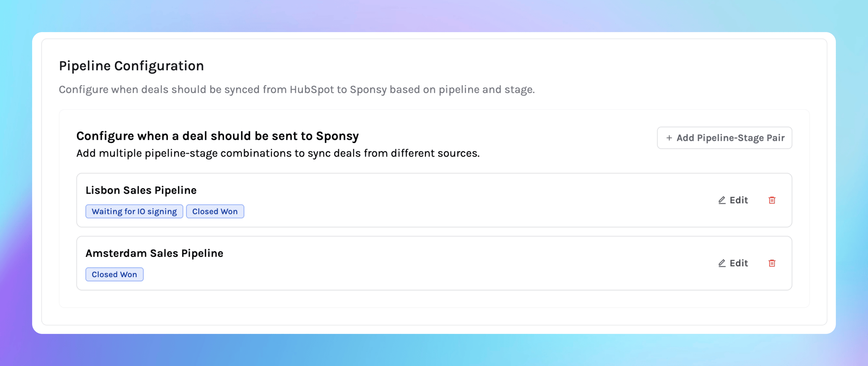
Task: Select the Closed Won tag under Amsterdam
Action: click(x=114, y=275)
